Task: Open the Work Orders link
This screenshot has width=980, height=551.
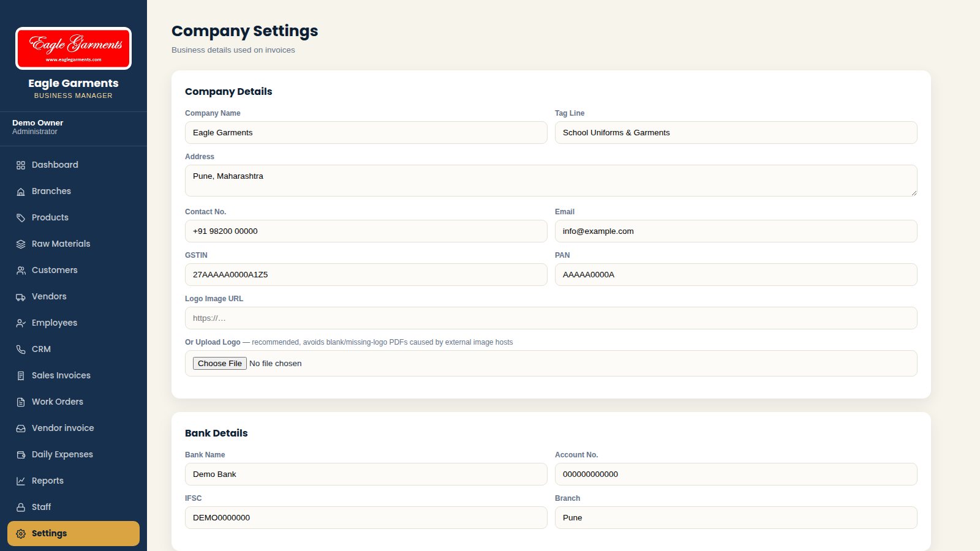Action: click(73, 402)
